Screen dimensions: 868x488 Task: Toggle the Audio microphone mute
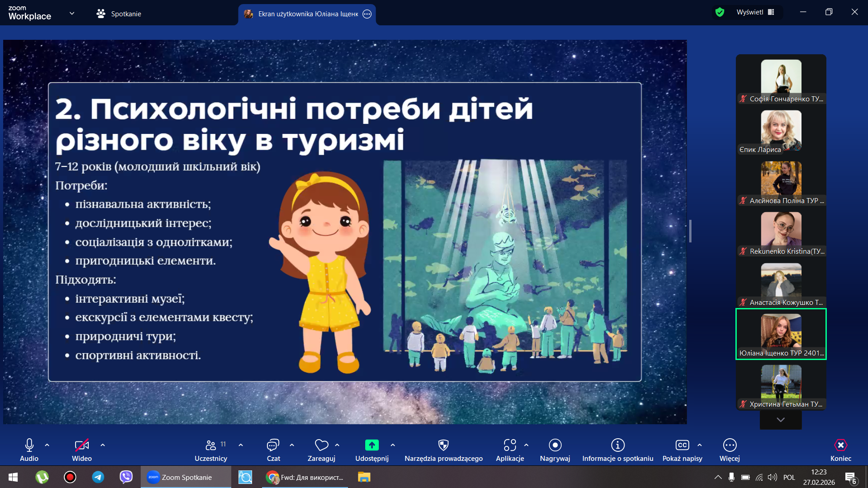click(x=29, y=450)
